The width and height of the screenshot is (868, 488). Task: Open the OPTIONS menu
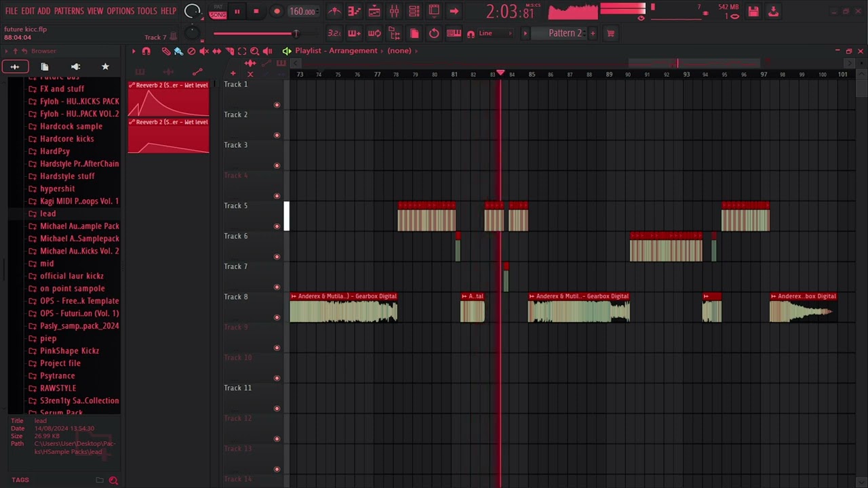(x=121, y=11)
